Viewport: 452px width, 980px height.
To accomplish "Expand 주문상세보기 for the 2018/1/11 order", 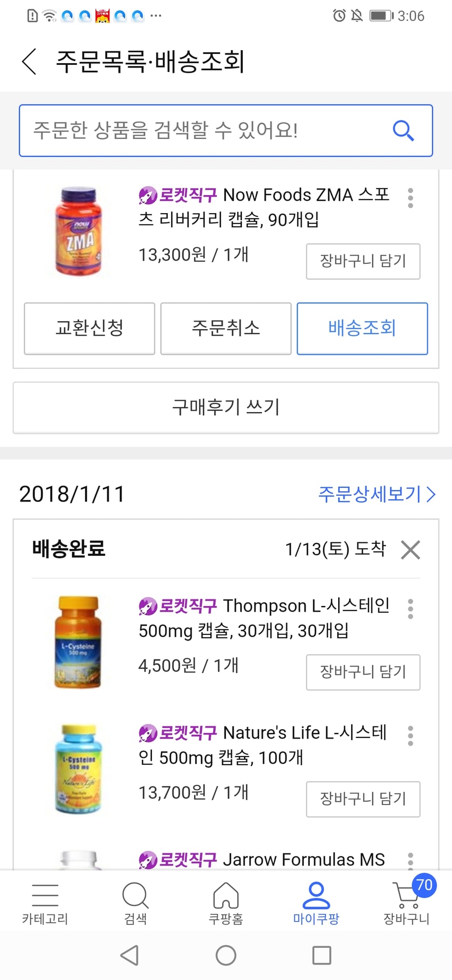I will pyautogui.click(x=377, y=494).
